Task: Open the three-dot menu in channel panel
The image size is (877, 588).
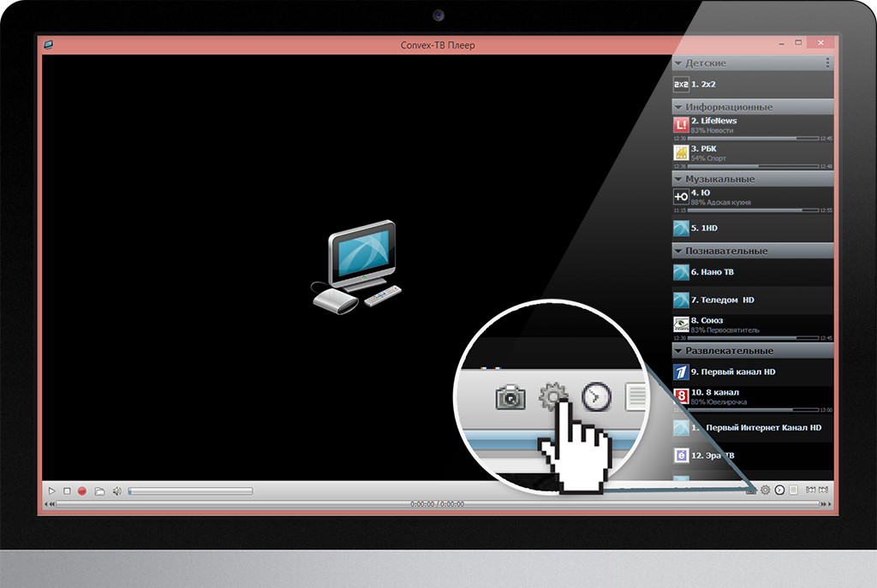Action: [827, 63]
